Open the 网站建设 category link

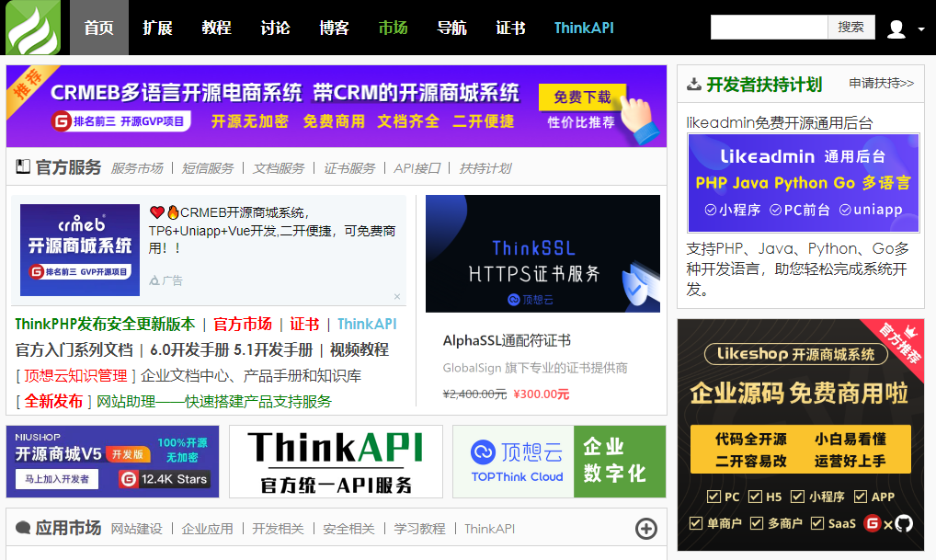[x=137, y=529]
